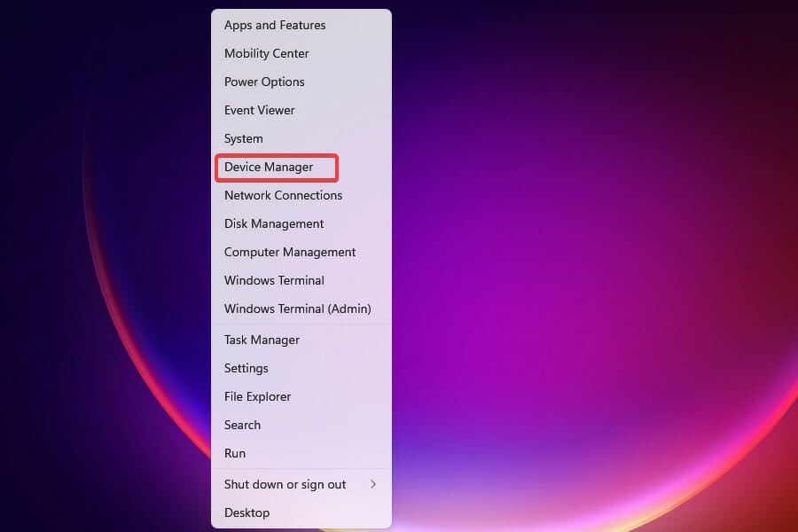
Task: Choose Network Connections
Action: pyautogui.click(x=301, y=195)
